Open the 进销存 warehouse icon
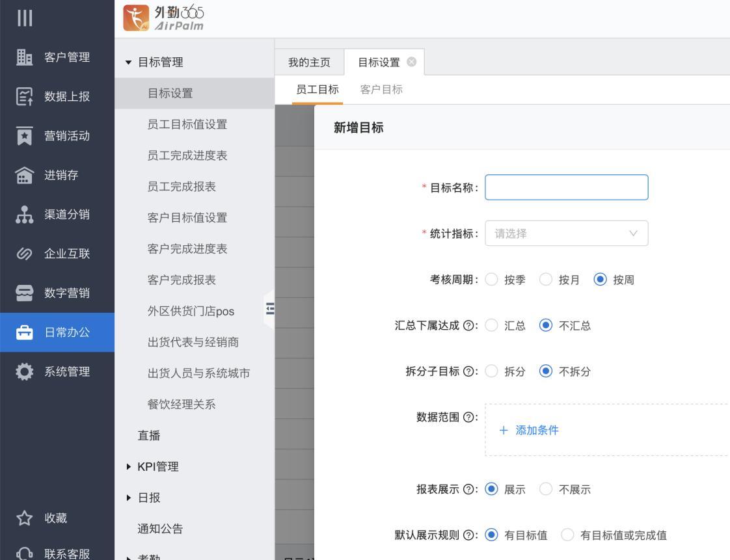The width and height of the screenshot is (730, 560). (24, 176)
